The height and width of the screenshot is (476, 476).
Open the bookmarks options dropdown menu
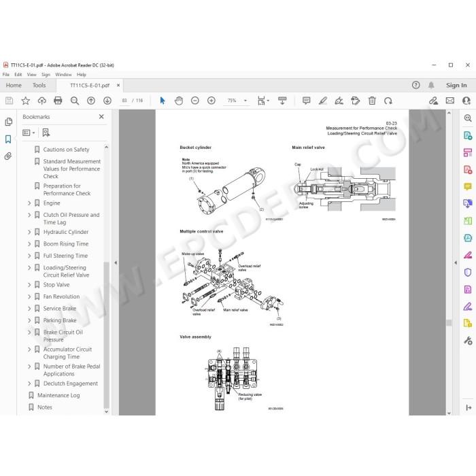click(29, 133)
